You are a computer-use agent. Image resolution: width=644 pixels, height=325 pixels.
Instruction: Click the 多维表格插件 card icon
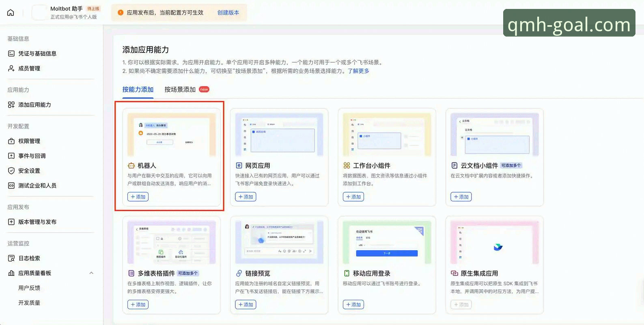pos(131,273)
